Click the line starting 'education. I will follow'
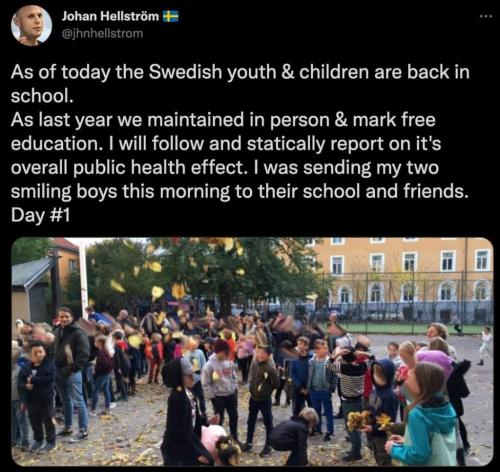This screenshot has height=472, width=500. coord(226,144)
